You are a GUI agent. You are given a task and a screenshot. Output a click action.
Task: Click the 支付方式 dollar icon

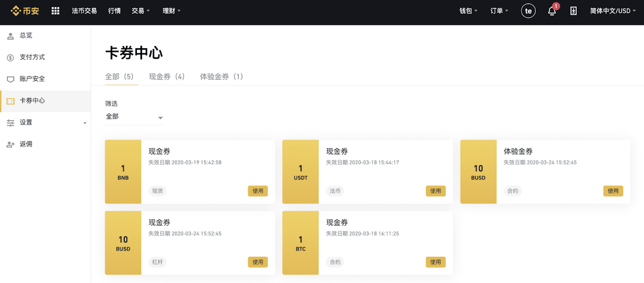point(10,57)
